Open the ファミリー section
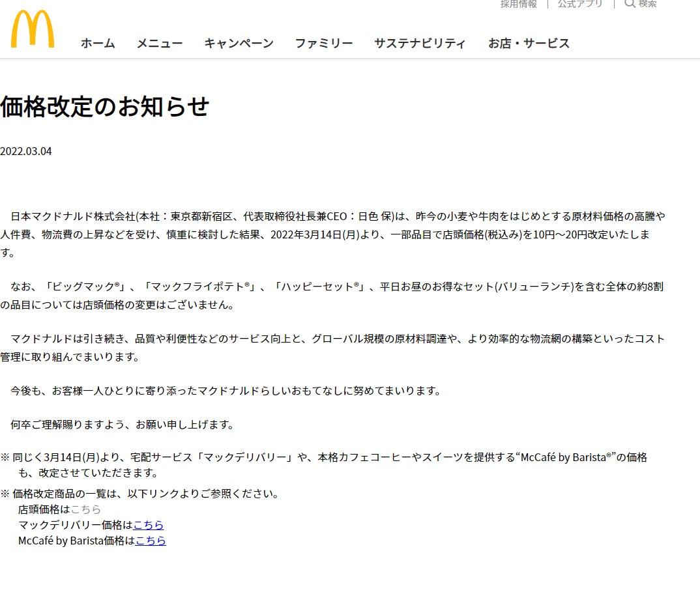 [324, 43]
